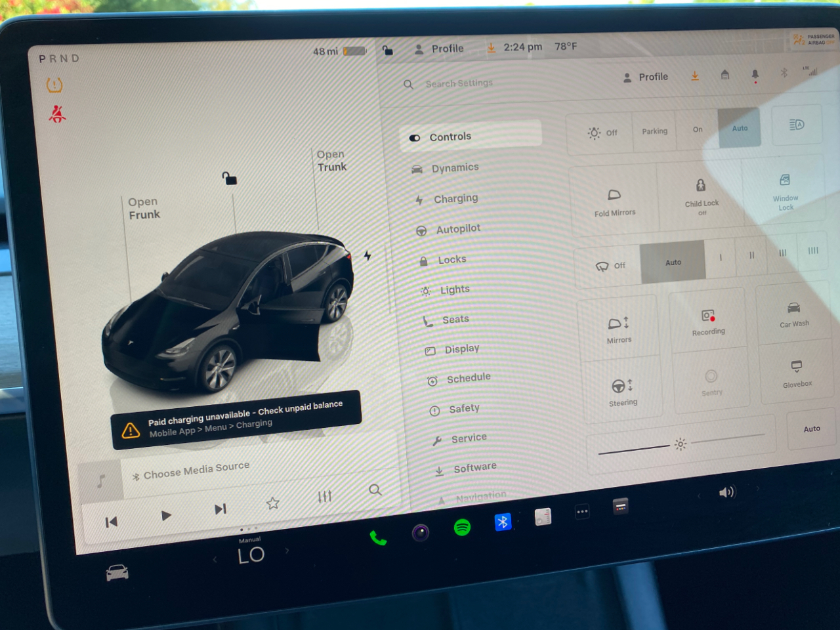Open the three-dots app launcher
840x630 pixels.
pyautogui.click(x=582, y=512)
